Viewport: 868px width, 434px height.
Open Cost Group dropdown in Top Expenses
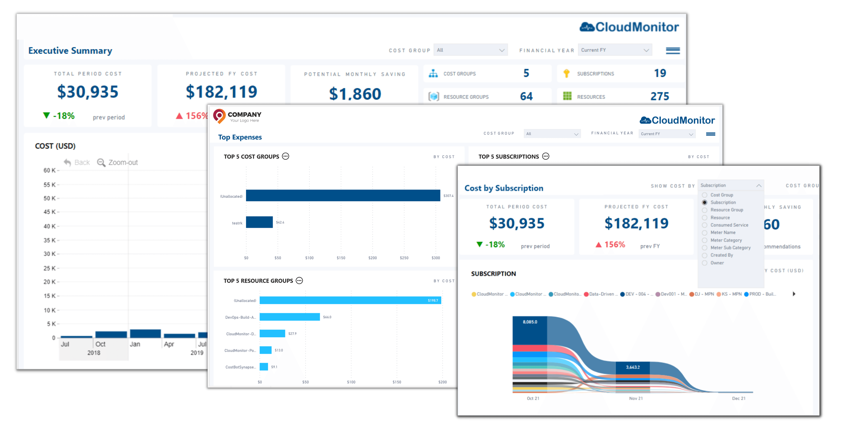click(552, 134)
